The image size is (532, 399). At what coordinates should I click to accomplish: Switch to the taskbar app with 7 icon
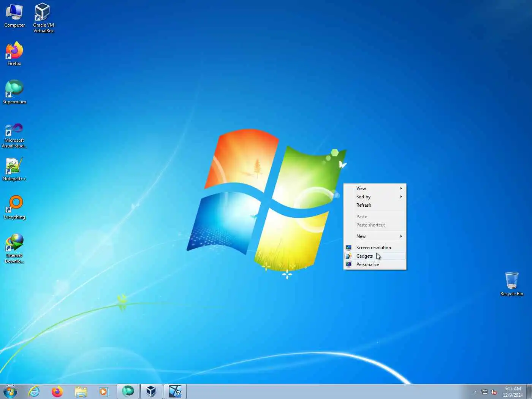175,391
